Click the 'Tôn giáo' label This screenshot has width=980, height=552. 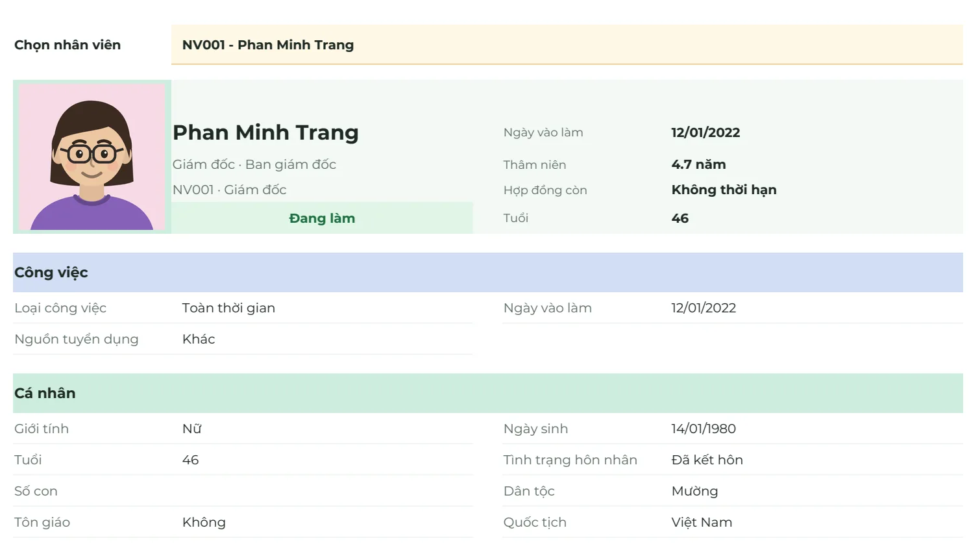click(42, 522)
